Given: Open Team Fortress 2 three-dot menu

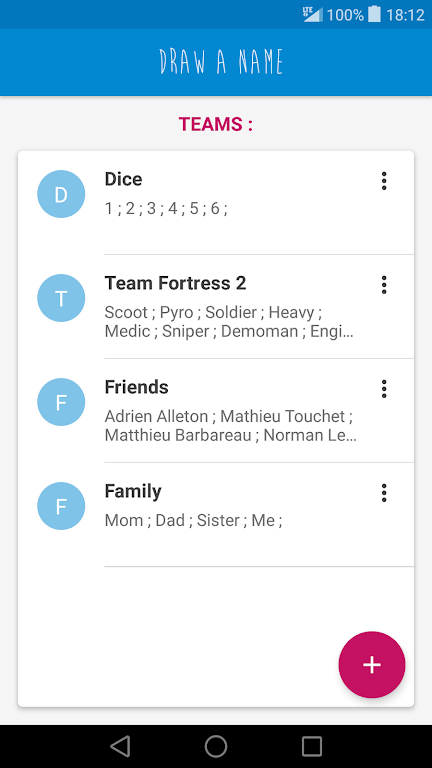Looking at the screenshot, I should [x=384, y=285].
